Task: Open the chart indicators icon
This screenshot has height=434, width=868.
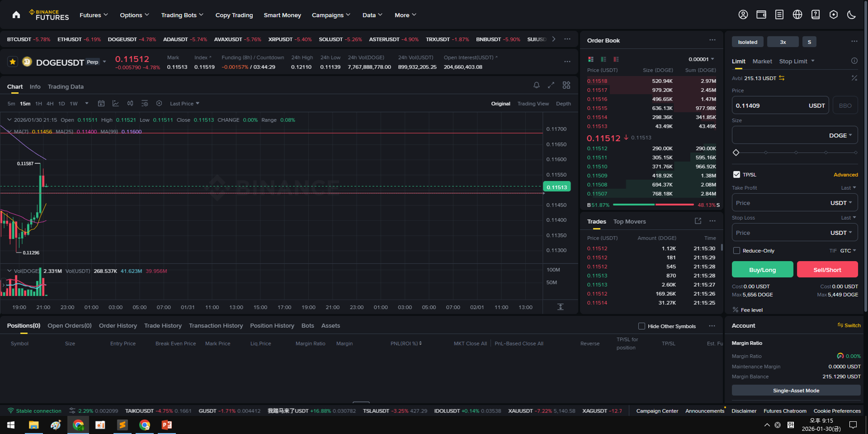Action: tap(115, 103)
